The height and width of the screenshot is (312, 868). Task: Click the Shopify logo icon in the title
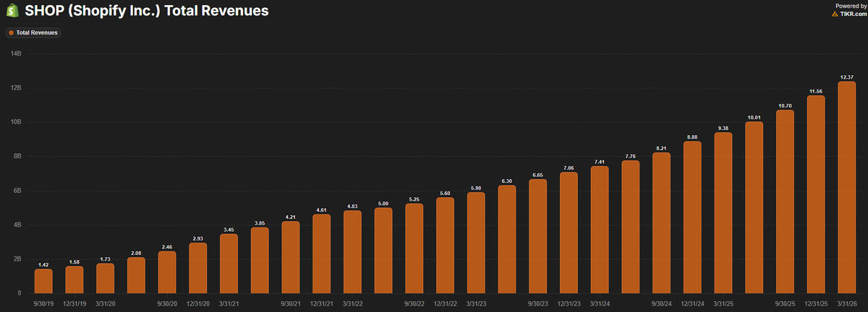(12, 11)
